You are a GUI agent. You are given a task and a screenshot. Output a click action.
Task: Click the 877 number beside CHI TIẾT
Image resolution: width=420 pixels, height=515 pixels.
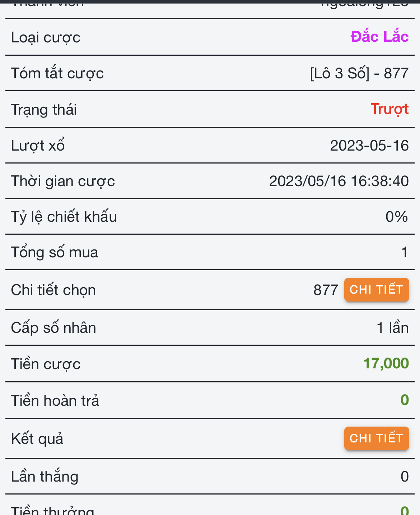[326, 290]
